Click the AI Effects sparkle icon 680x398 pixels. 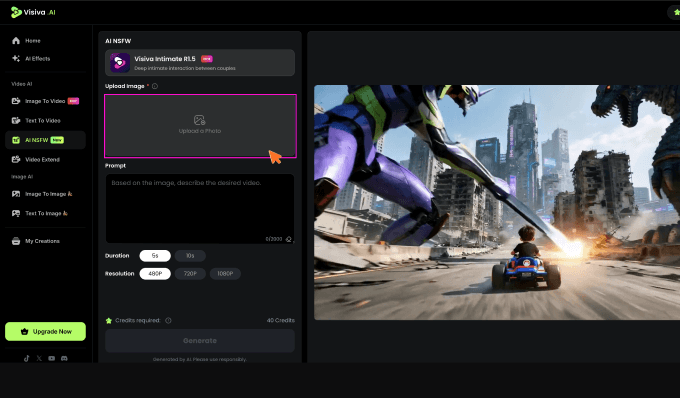pyautogui.click(x=16, y=59)
